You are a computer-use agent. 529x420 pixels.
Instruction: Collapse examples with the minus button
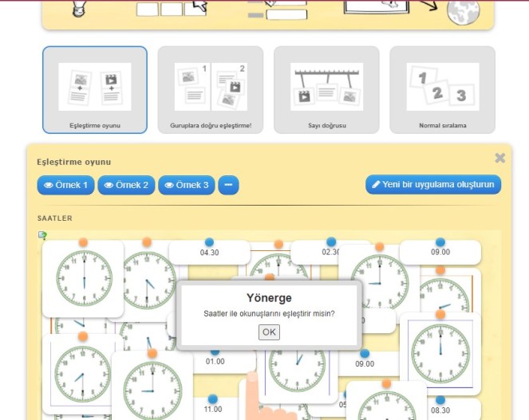(227, 185)
